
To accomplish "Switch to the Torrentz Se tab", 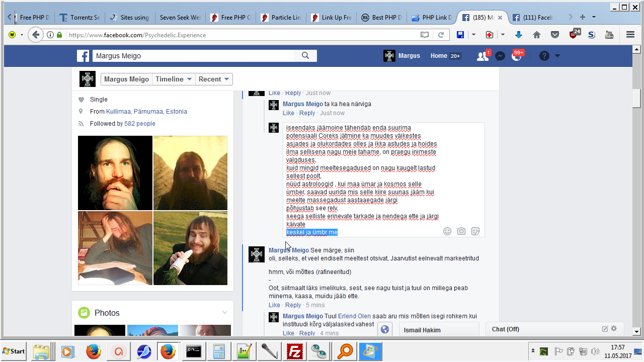I will click(79, 17).
